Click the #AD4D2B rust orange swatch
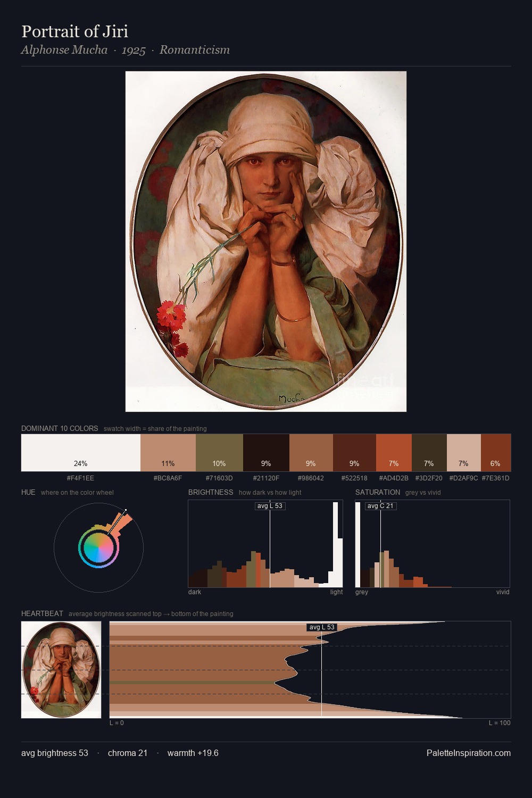 pyautogui.click(x=394, y=453)
